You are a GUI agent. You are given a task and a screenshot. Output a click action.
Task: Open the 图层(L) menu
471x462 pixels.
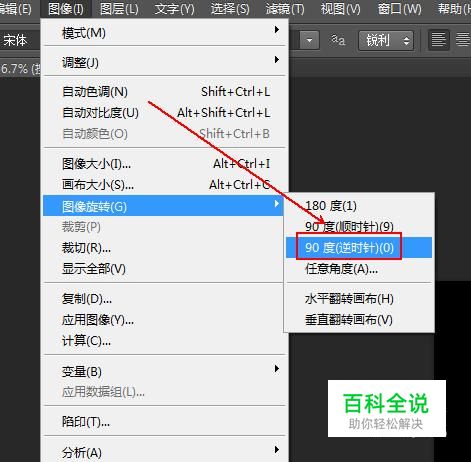119,9
